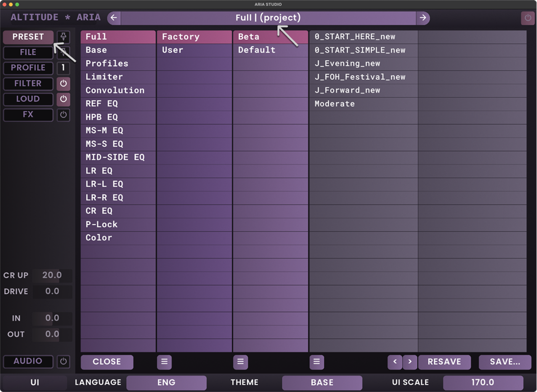
Task: Select the Convolution category
Action: pos(115,90)
